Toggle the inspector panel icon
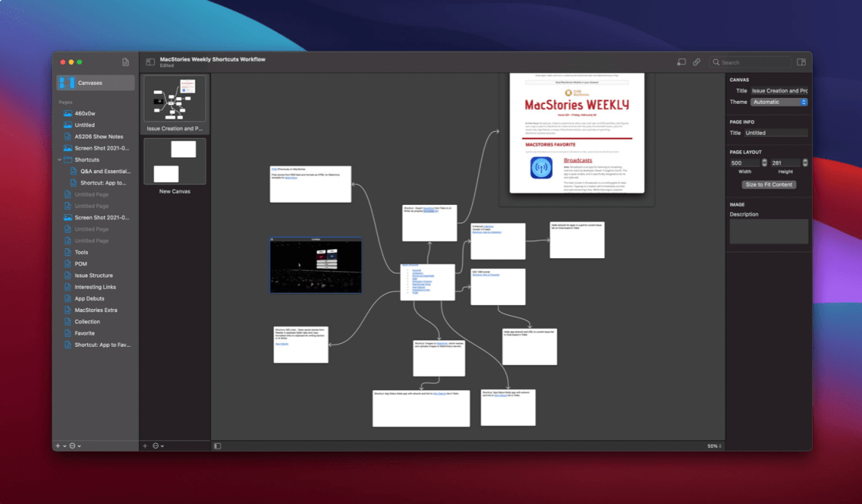Viewport: 862px width, 504px height. coord(801,62)
